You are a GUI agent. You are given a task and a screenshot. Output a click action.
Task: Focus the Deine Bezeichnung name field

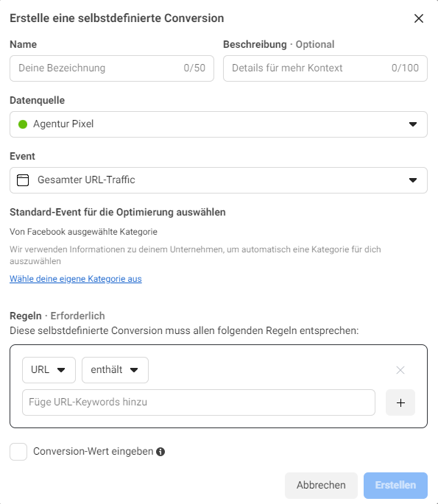(112, 68)
